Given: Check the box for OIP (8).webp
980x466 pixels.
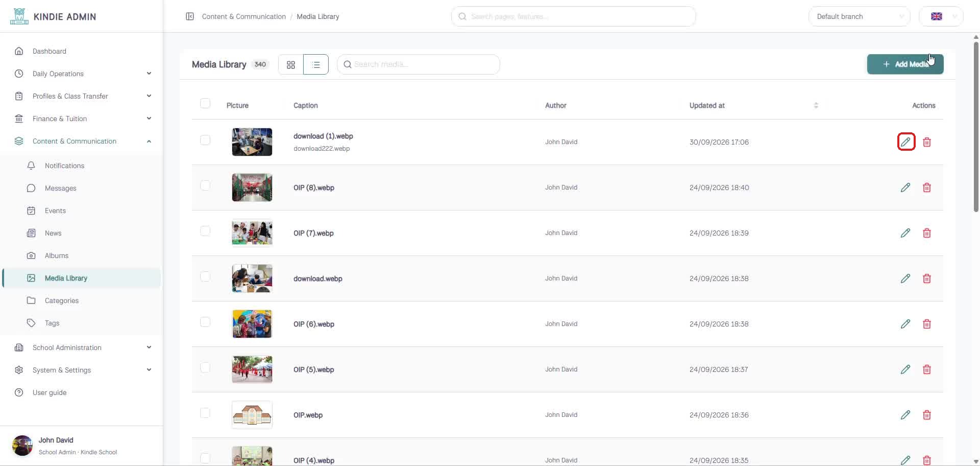Looking at the screenshot, I should (205, 185).
